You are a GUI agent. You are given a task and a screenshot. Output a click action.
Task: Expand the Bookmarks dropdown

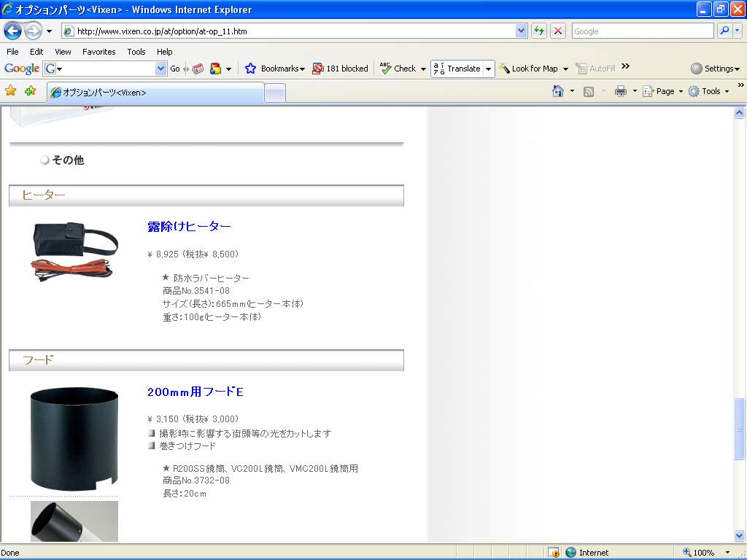pos(302,69)
